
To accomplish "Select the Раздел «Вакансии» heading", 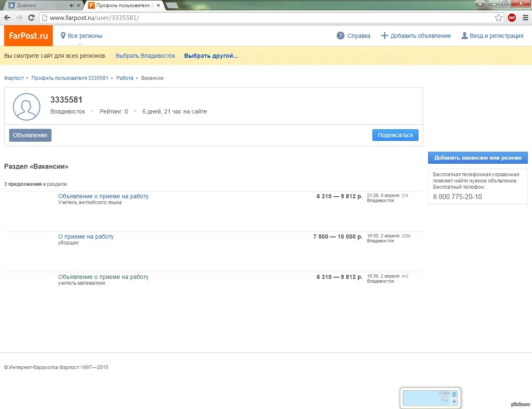I will [36, 167].
